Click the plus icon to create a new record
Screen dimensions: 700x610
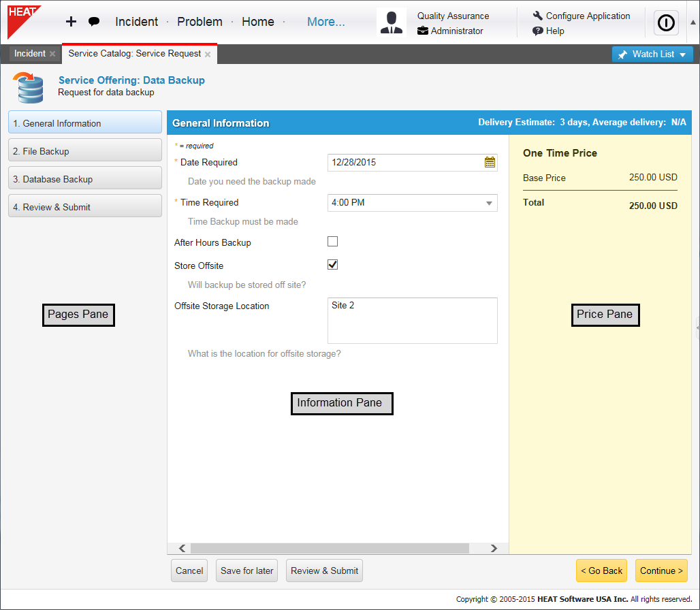(x=71, y=21)
